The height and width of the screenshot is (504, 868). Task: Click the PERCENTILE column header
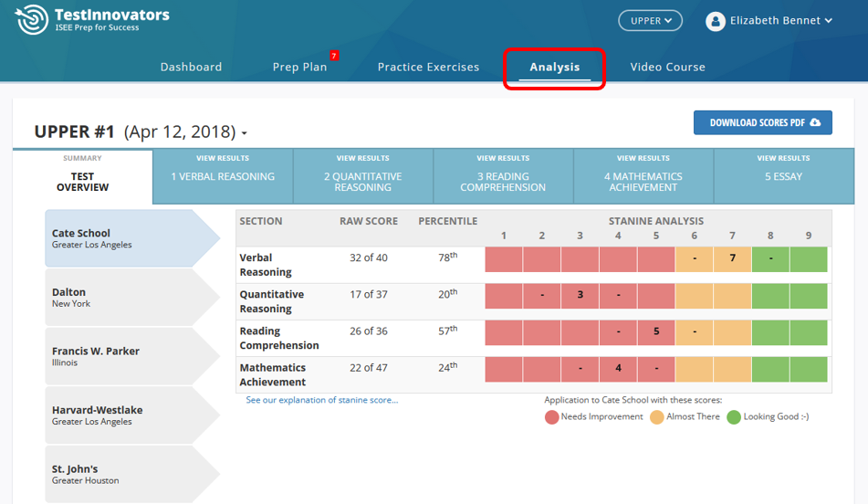tap(448, 221)
